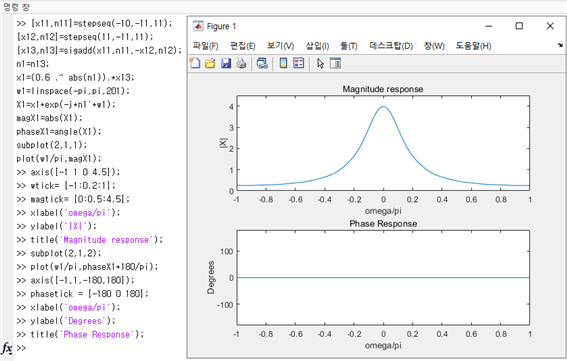
Task: Click the stepseq(-10,-11,11) command line
Action: pyautogui.click(x=94, y=23)
